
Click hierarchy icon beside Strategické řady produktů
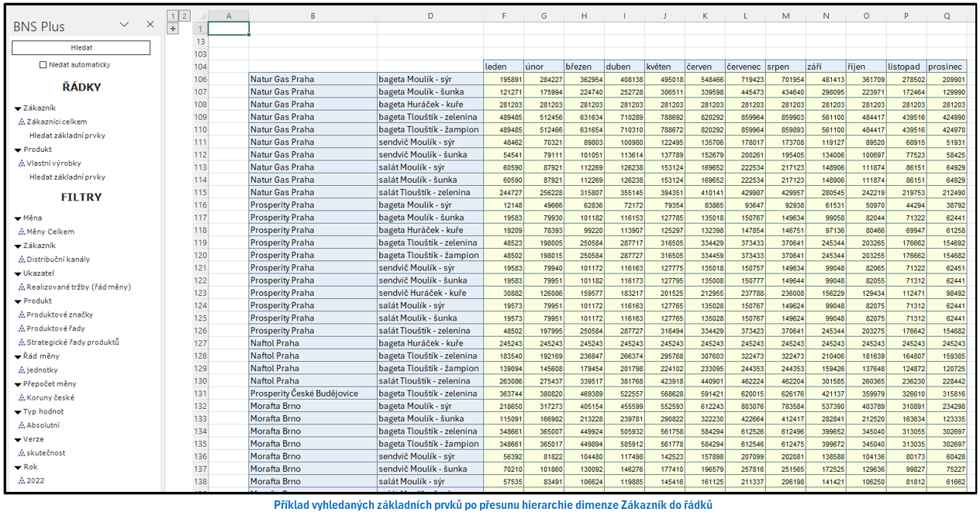22,342
